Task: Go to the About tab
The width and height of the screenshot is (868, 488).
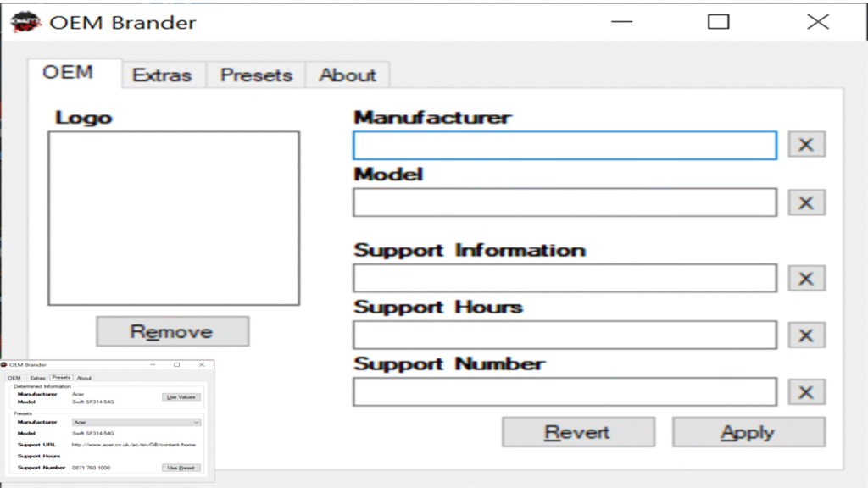Action: point(348,75)
